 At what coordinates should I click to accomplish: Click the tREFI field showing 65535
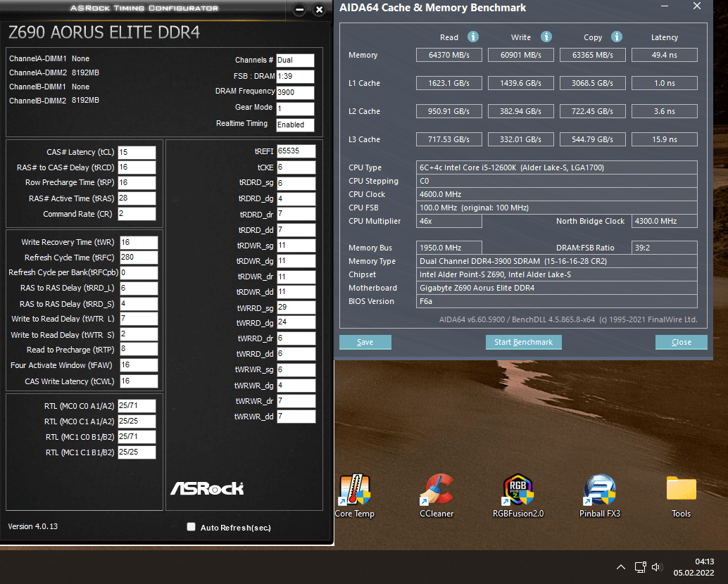click(x=296, y=151)
